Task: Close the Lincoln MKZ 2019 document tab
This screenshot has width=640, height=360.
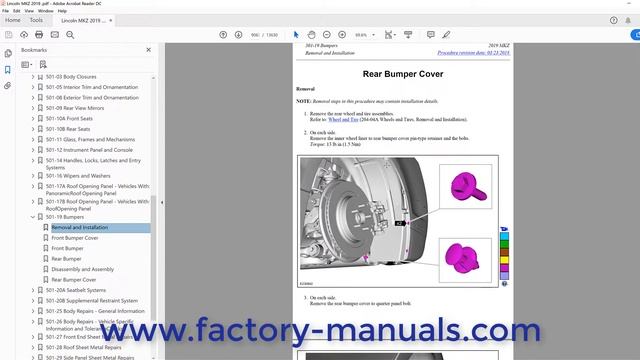Action: [111, 20]
